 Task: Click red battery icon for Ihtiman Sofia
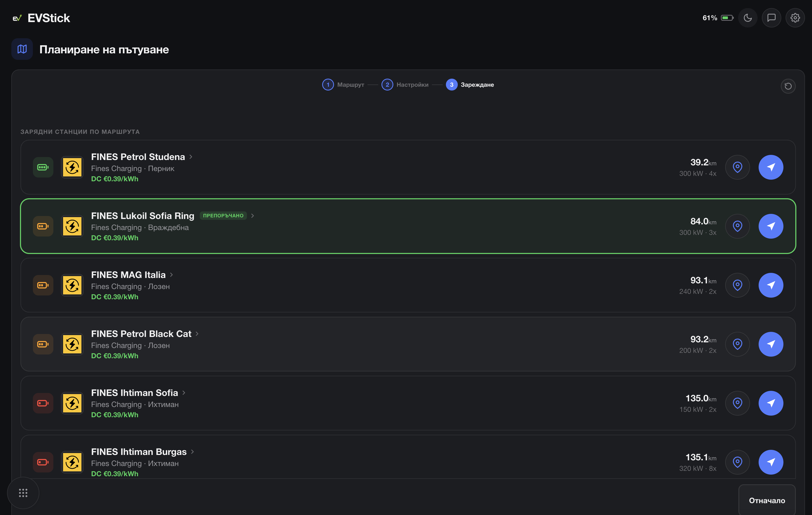43,403
